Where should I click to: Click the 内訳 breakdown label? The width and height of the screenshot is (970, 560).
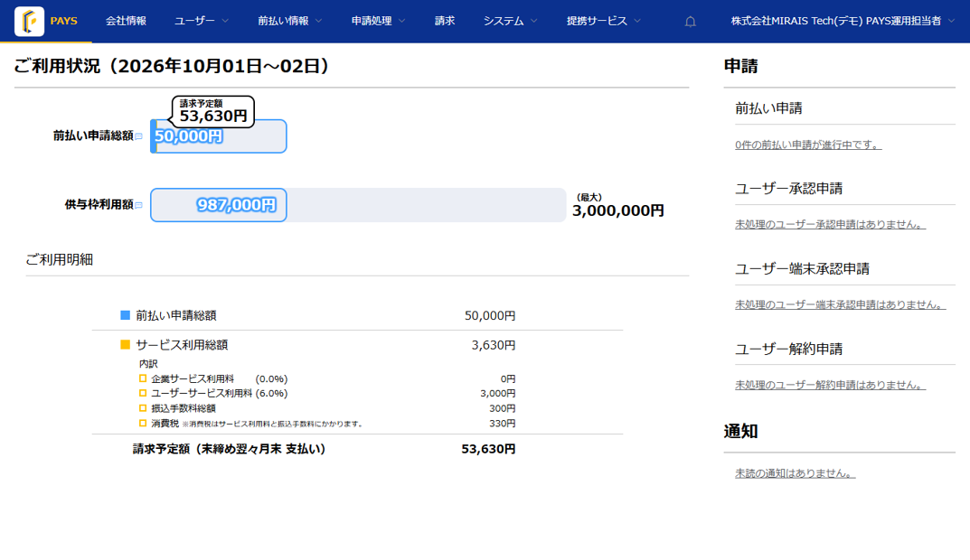point(148,364)
